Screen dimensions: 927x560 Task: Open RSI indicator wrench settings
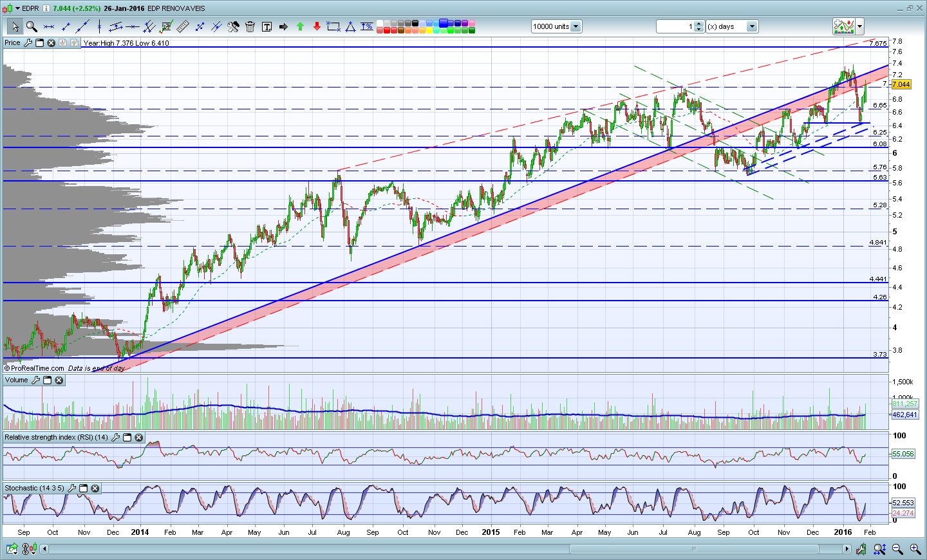pos(115,437)
